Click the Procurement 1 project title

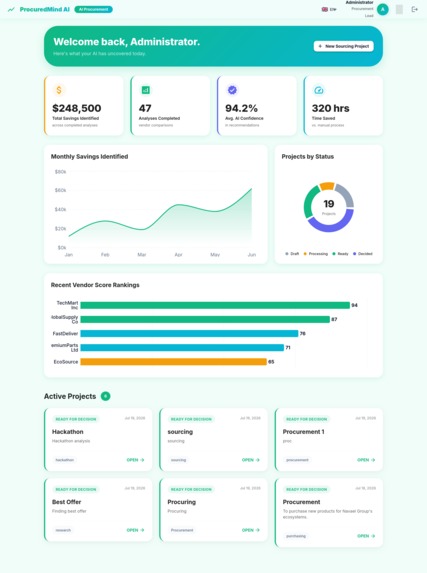[303, 432]
